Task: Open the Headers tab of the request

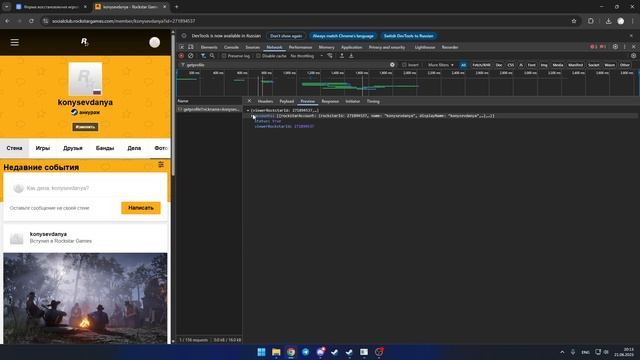Action: point(265,101)
